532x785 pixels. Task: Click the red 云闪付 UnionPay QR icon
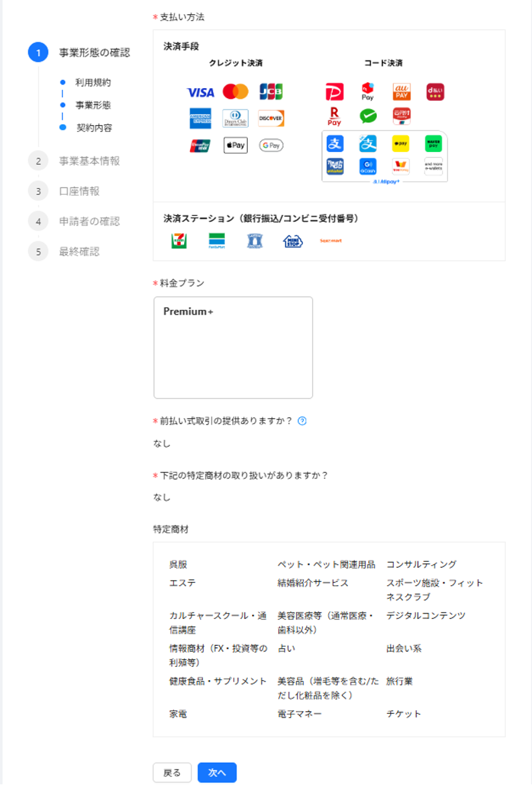[402, 116]
